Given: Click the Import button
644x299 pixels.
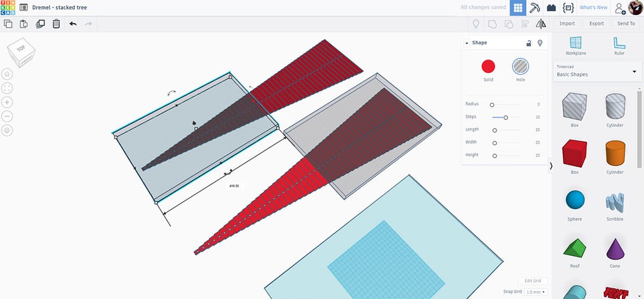Looking at the screenshot, I should pos(567,24).
